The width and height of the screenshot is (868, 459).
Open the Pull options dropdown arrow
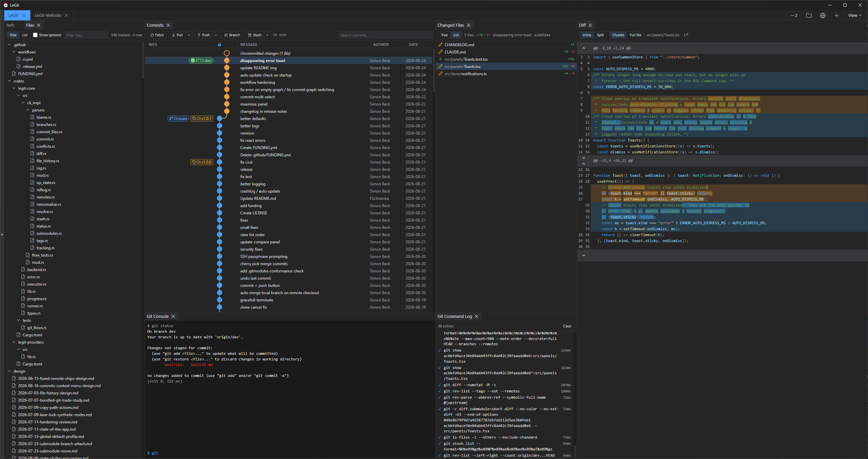[x=189, y=35]
